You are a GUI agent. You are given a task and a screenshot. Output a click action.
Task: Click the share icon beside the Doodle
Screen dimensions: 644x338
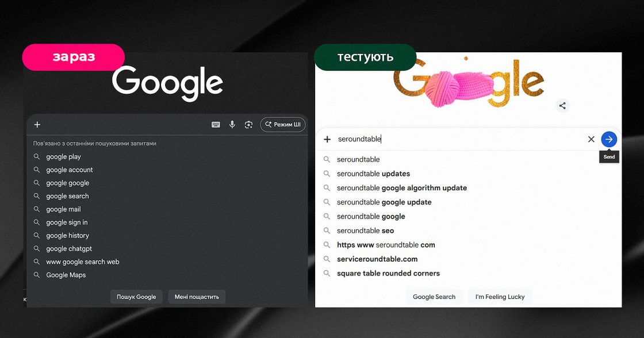[x=562, y=105]
